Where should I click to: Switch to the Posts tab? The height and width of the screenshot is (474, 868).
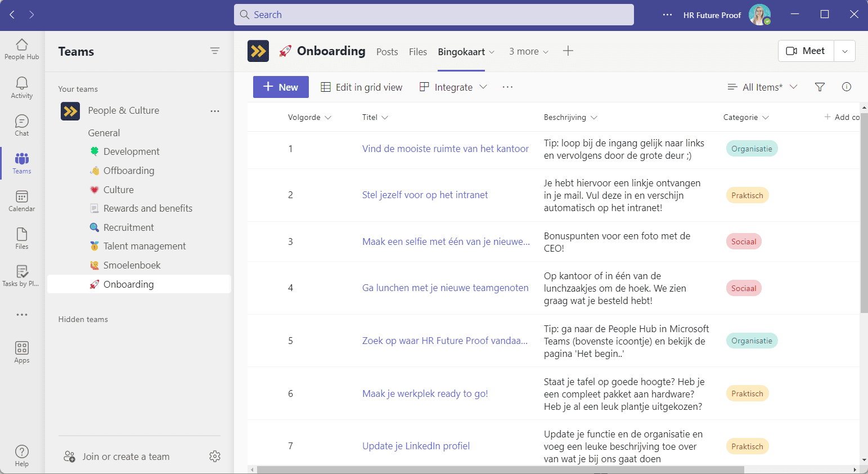point(387,52)
